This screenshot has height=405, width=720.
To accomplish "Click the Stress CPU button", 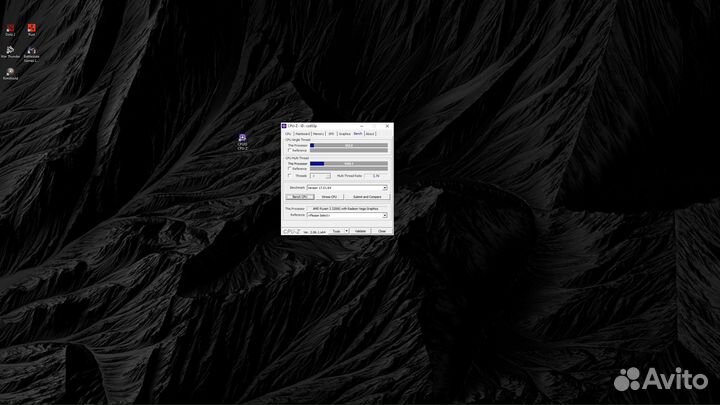I will point(329,197).
